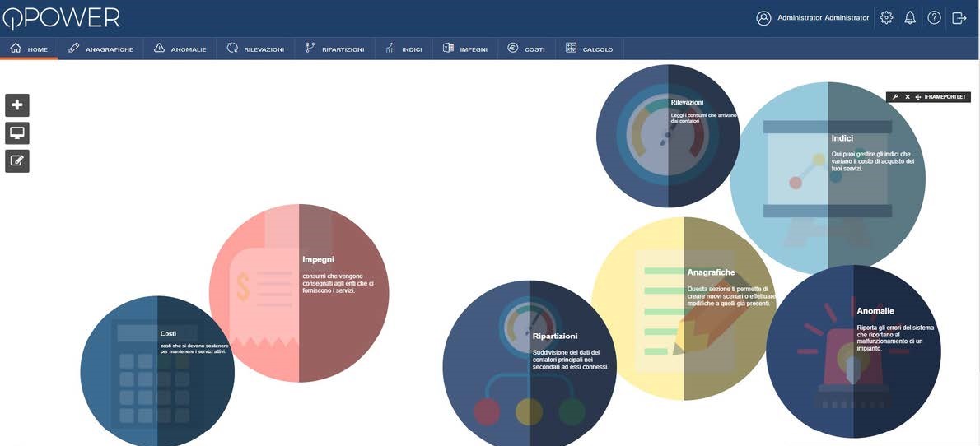Open the Indici light-blue circle tile
Screen dimensions: 980x446
(x=827, y=178)
